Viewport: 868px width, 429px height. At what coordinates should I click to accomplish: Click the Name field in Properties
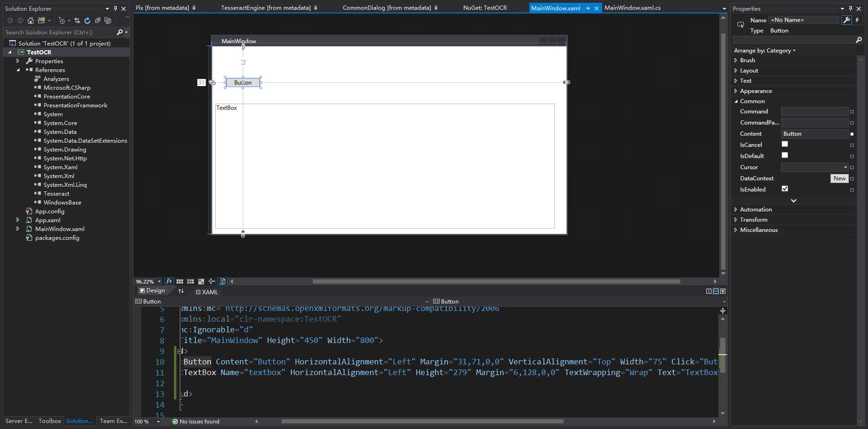tap(804, 20)
